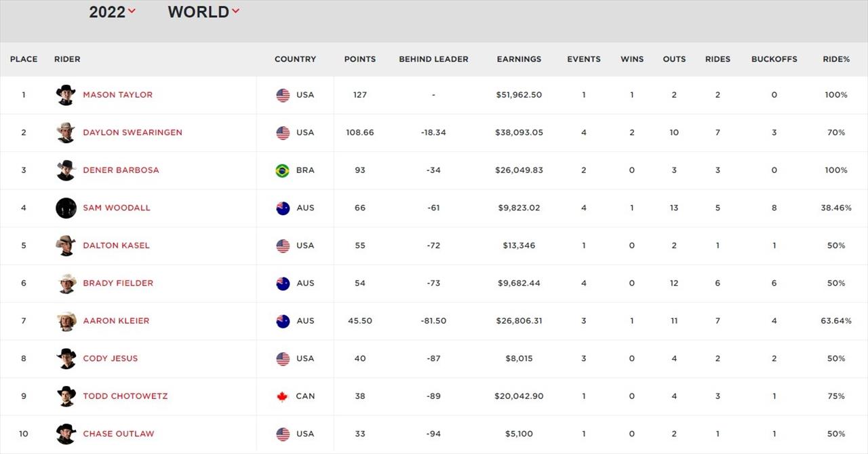
Task: Open Dener Barbosa's rider profile link
Action: (x=121, y=170)
